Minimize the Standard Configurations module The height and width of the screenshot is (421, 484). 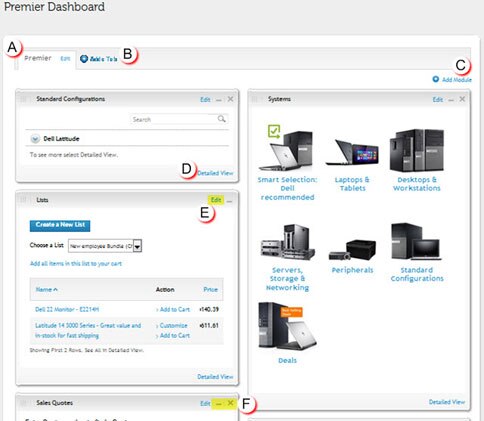click(219, 100)
